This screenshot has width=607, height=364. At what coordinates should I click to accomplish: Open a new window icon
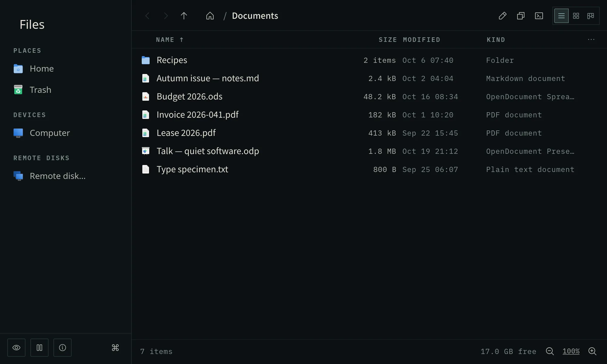click(521, 16)
